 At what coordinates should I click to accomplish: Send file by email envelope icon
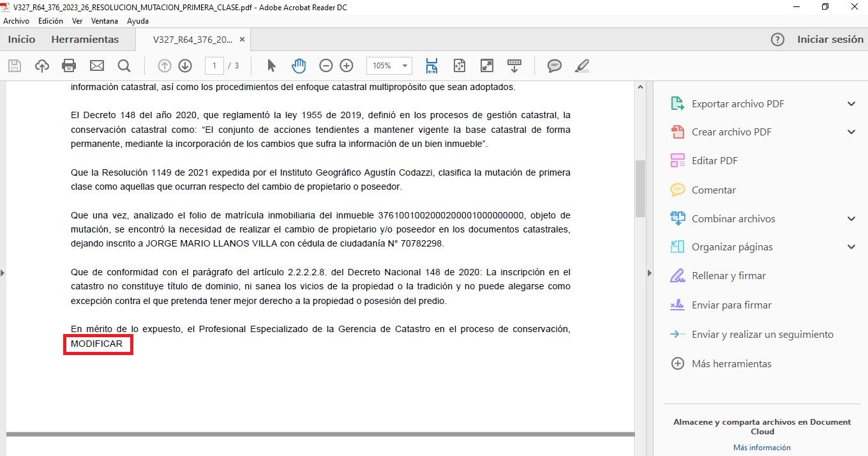coord(96,66)
